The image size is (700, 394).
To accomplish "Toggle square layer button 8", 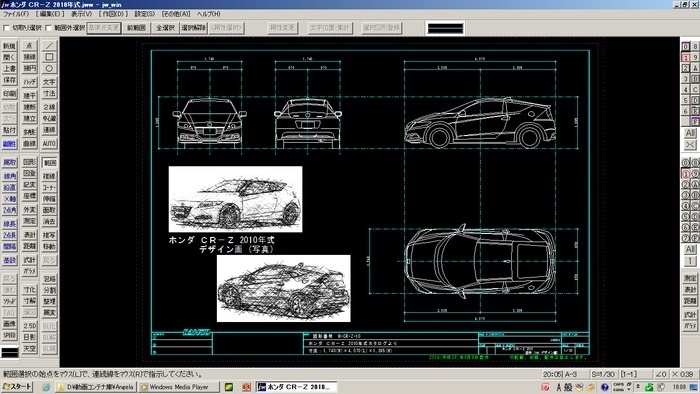I will [695, 46].
